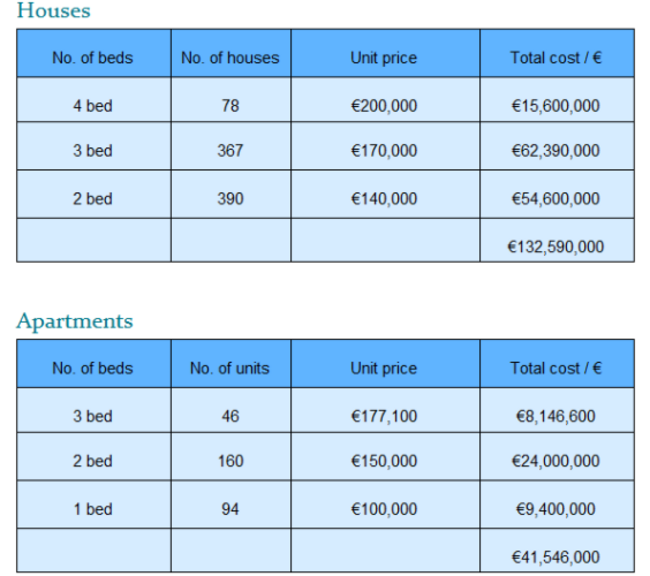Click the Apartments heading text
Screen dimensions: 650x576
click(75, 321)
